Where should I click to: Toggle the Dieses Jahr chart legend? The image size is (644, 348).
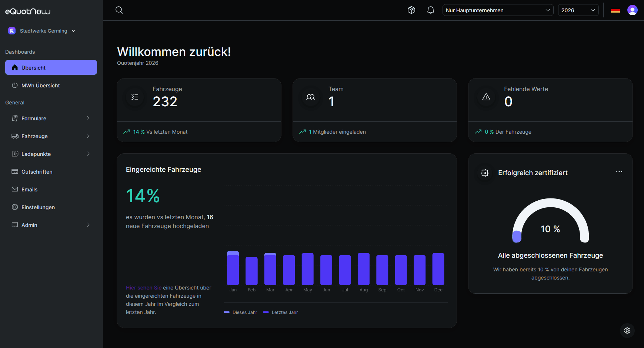(x=240, y=312)
